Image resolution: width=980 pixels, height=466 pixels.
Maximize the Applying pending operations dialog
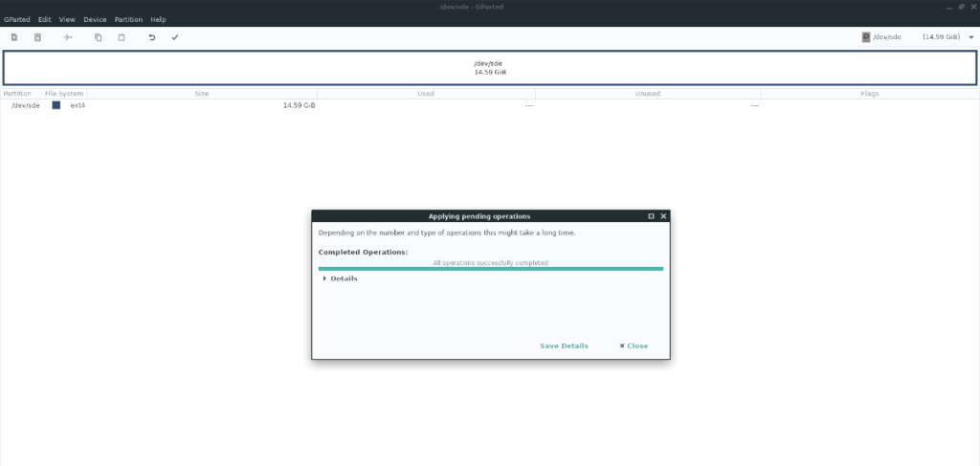coord(651,216)
